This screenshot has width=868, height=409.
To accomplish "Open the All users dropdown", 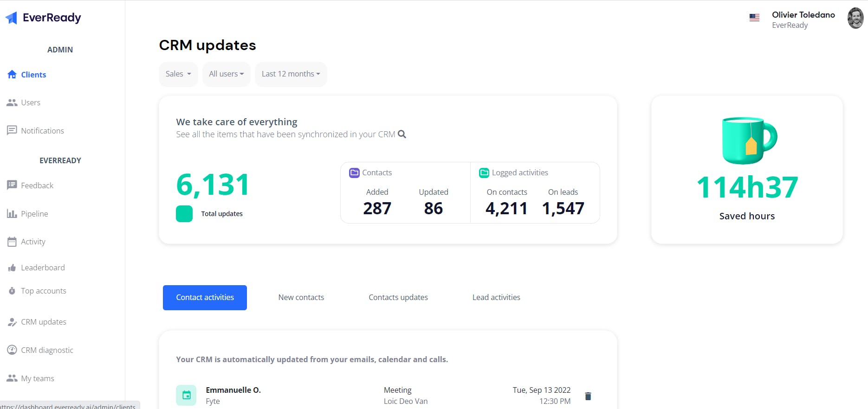I will pos(226,74).
